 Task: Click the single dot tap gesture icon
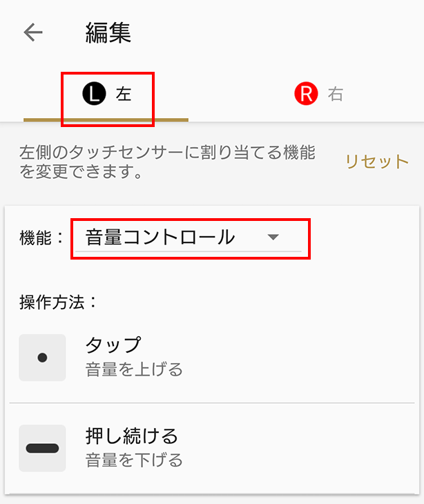pos(42,358)
